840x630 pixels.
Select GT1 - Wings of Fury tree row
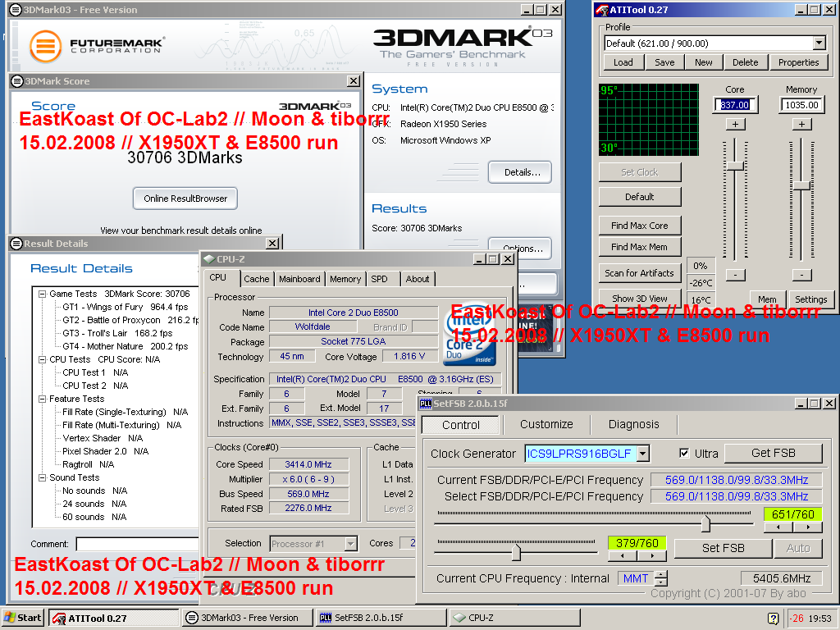126,307
